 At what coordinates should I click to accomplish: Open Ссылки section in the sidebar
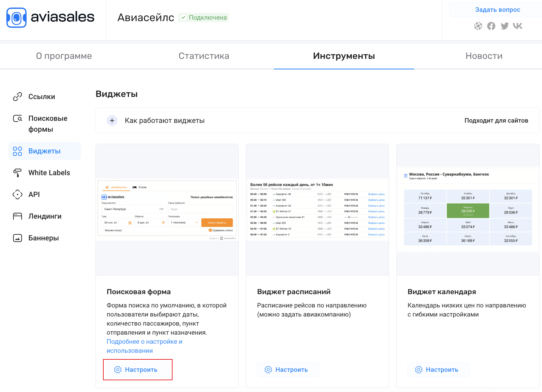[41, 97]
